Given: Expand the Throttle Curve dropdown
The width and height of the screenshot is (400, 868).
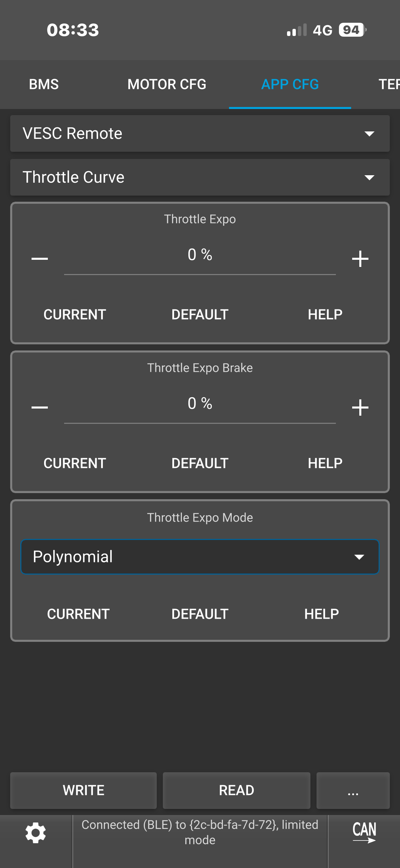Looking at the screenshot, I should point(200,177).
